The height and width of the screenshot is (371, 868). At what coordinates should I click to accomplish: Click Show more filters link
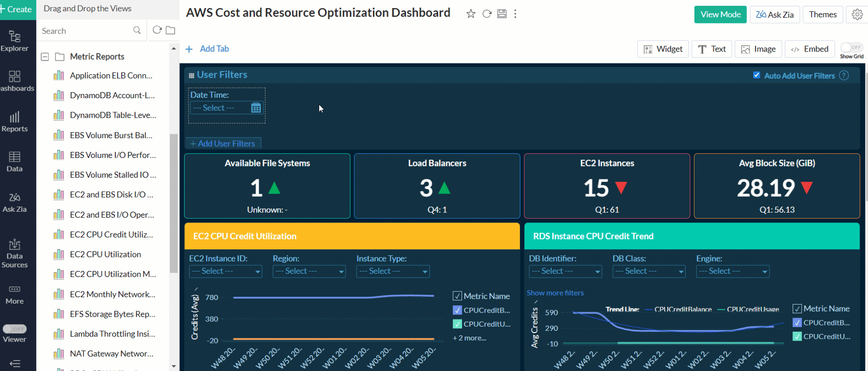tap(555, 293)
